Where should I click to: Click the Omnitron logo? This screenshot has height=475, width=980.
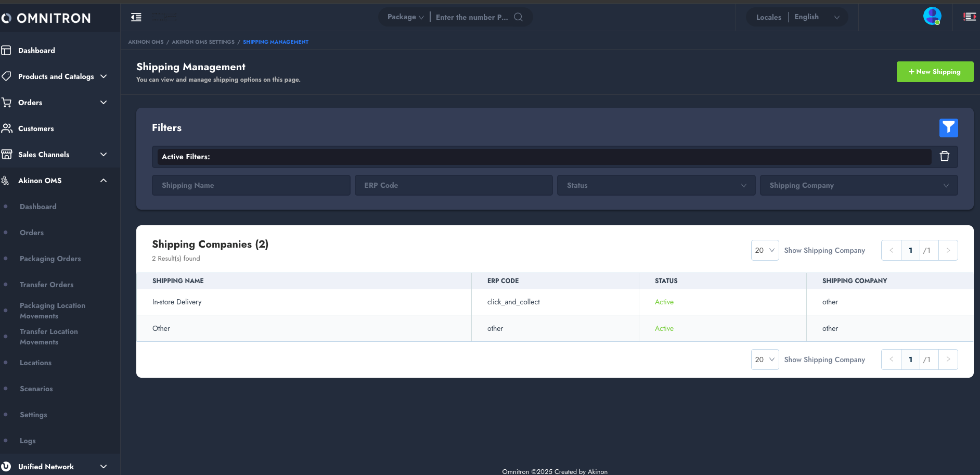pos(47,18)
